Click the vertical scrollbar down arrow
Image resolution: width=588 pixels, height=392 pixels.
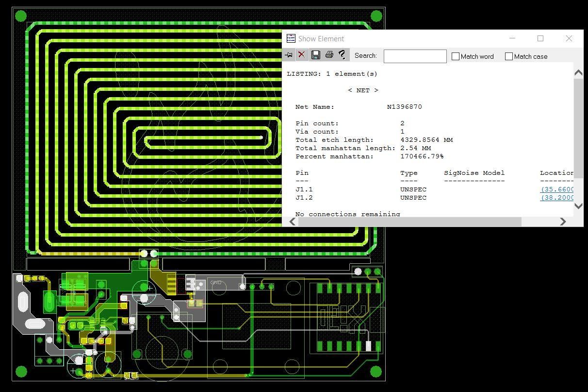coord(578,206)
